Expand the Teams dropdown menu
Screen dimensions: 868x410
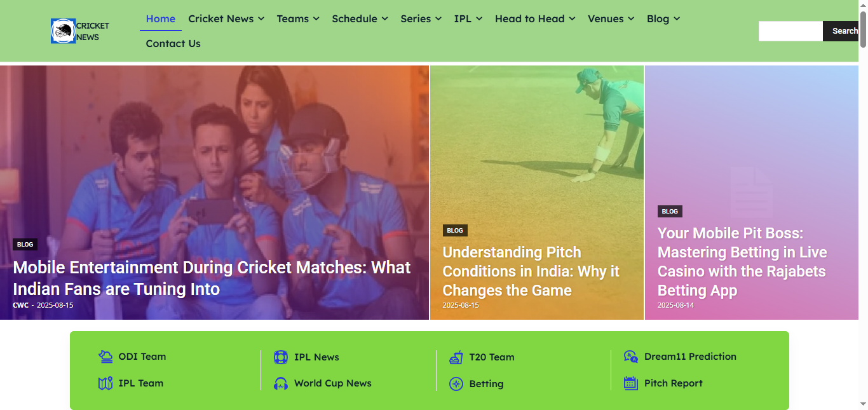[x=298, y=19]
